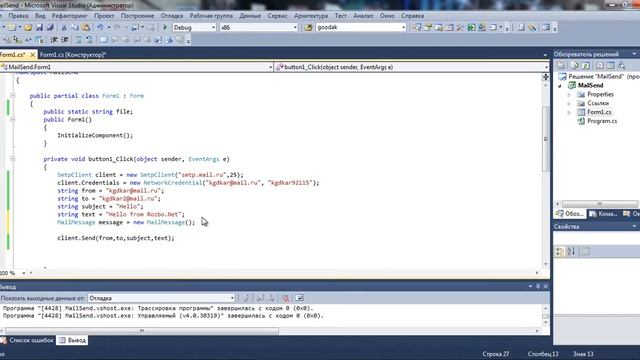Open the Вид menu
The width and height of the screenshot is (640, 360).
pos(40,16)
